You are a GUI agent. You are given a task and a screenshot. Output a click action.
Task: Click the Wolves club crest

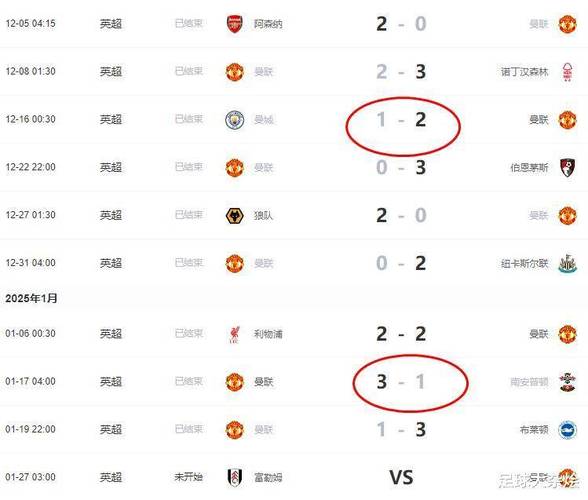pyautogui.click(x=235, y=215)
